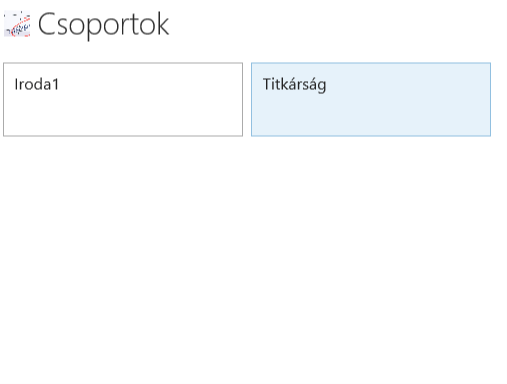Click the colorful logo icon in the corner
The image size is (507, 384).
pyautogui.click(x=17, y=24)
